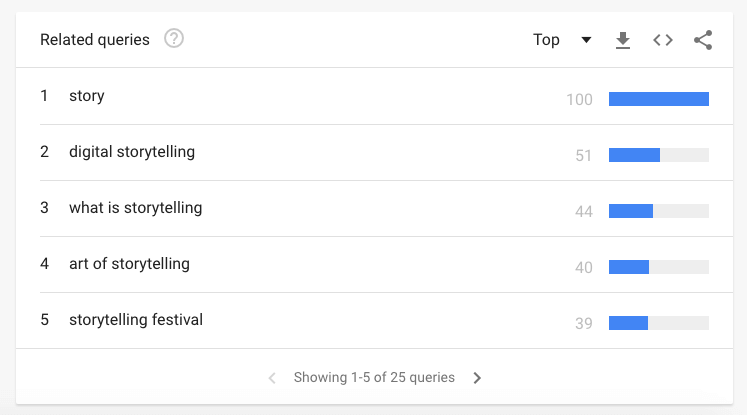The width and height of the screenshot is (747, 415).
Task: Click the bar for digital storytelling
Action: click(658, 155)
